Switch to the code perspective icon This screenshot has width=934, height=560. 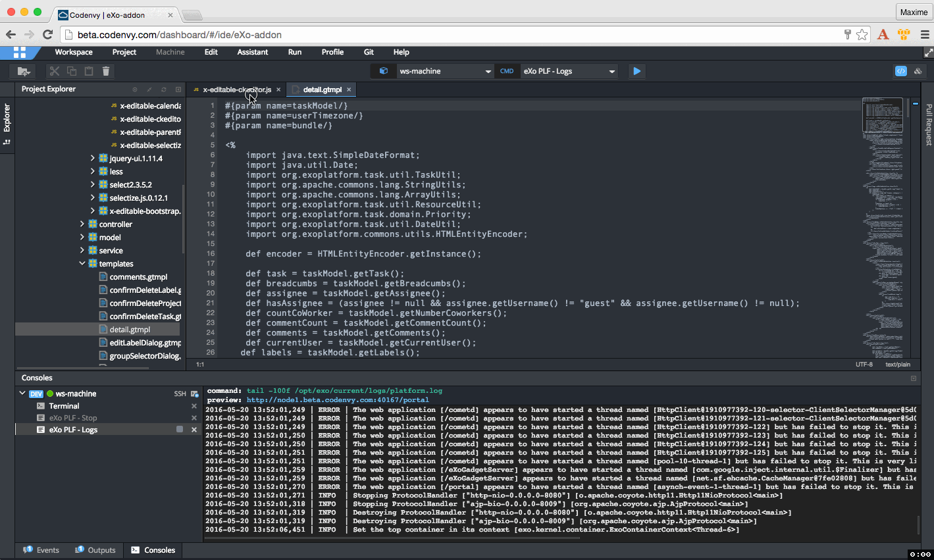[901, 71]
